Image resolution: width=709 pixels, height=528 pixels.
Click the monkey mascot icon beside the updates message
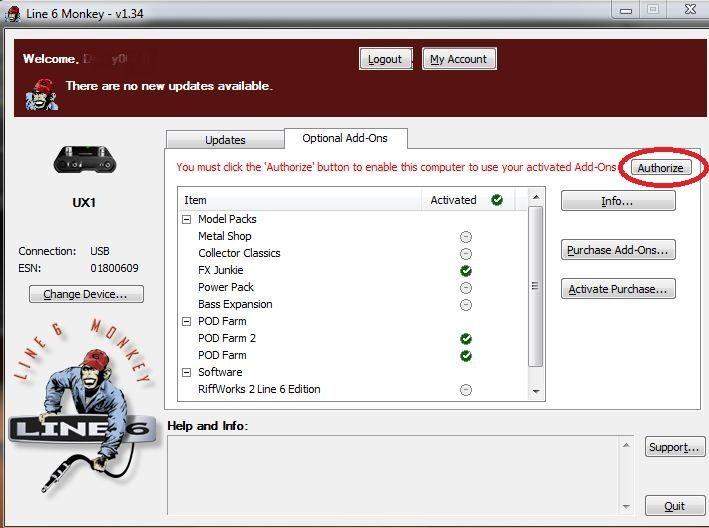point(41,95)
